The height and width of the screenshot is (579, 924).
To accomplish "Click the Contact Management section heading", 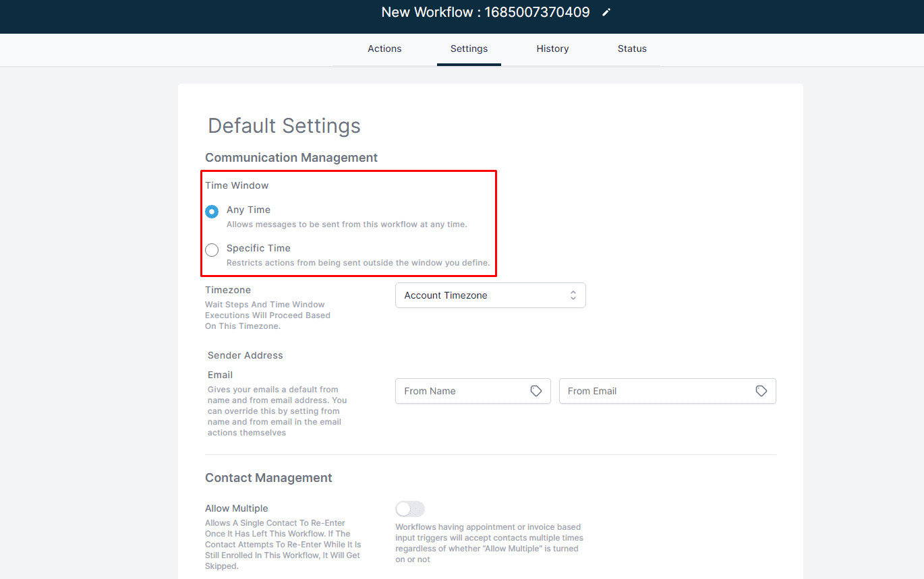I will [268, 477].
